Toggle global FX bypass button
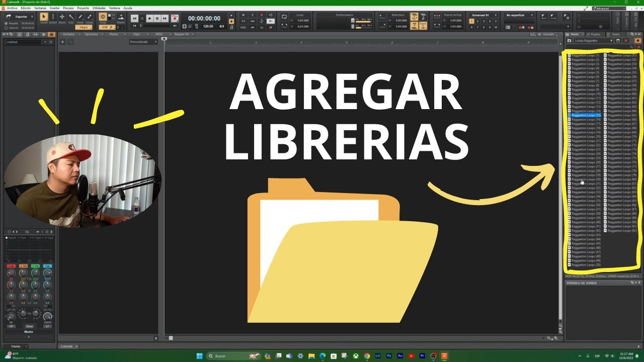644x362 pixels. click(244, 21)
